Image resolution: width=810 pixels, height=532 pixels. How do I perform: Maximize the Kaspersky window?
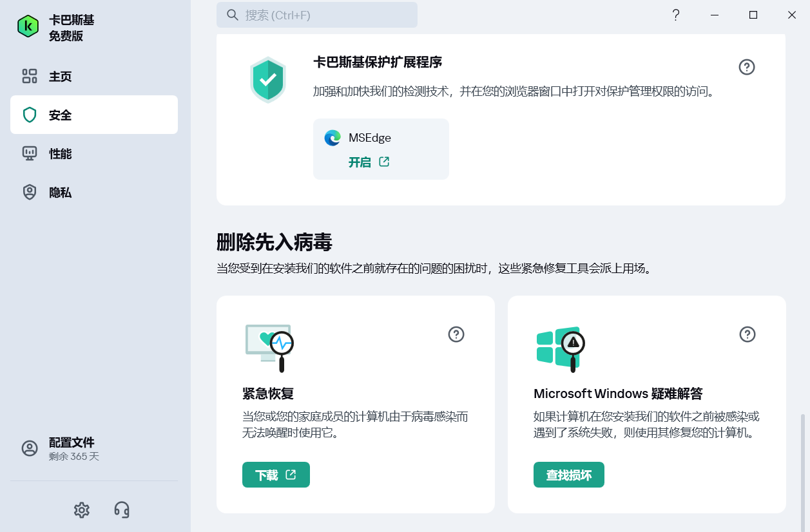753,15
